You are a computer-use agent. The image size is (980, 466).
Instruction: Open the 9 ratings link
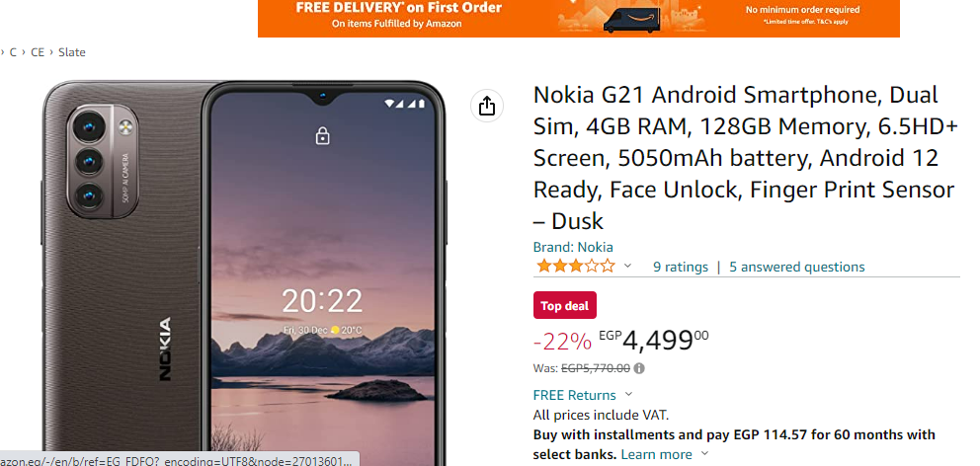click(x=681, y=268)
